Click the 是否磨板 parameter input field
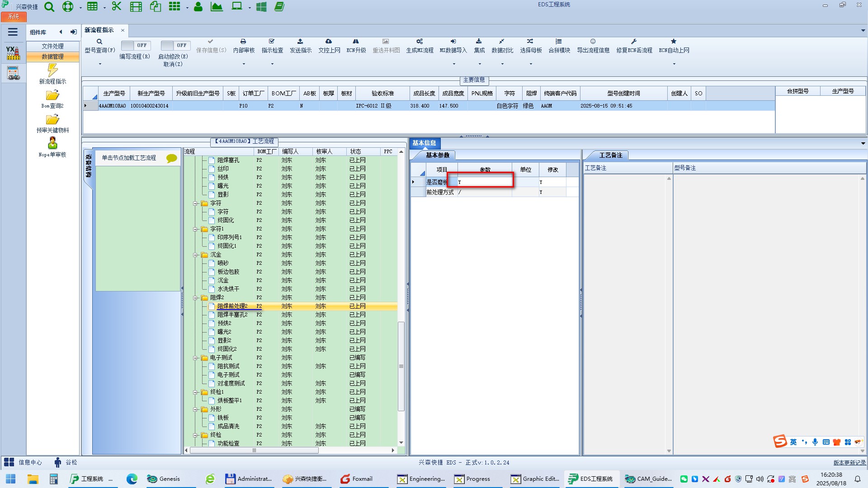 click(x=484, y=182)
